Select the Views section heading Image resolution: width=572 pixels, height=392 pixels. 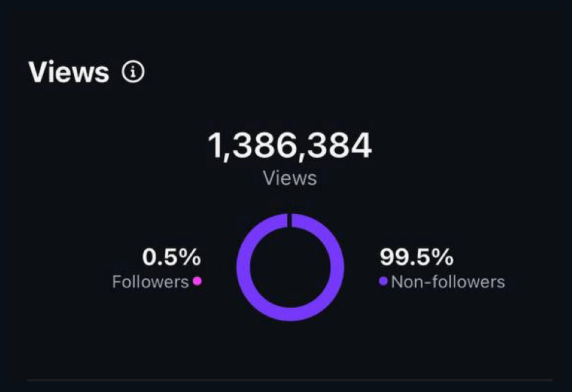(69, 72)
